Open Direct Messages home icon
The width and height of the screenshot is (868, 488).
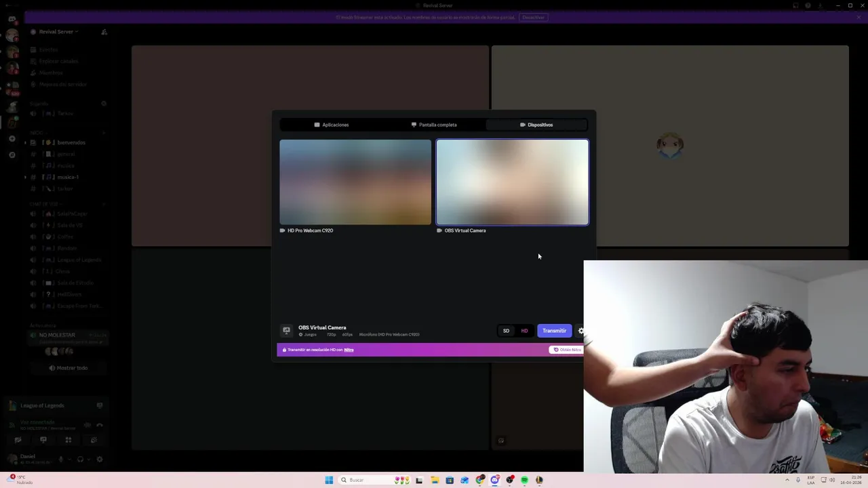[12, 19]
